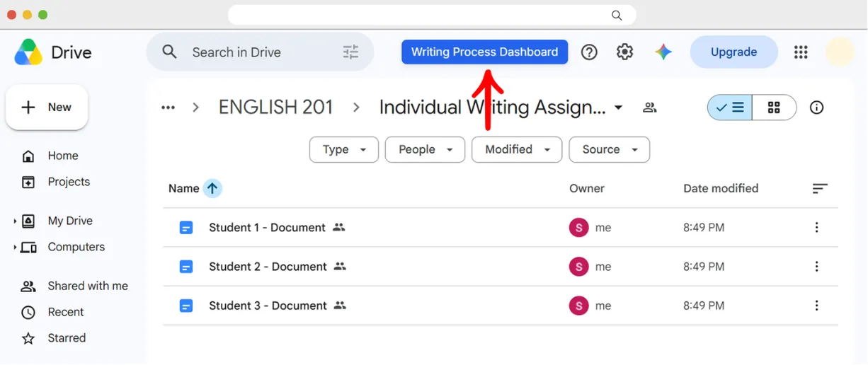868x365 pixels.
Task: Open the Help question mark icon
Action: click(589, 52)
